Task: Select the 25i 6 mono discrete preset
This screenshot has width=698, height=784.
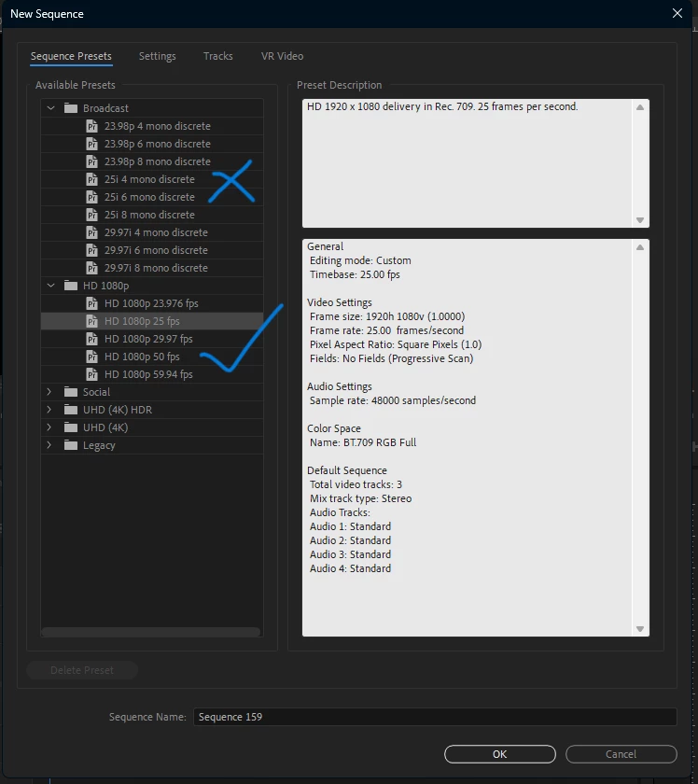Action: pos(152,197)
